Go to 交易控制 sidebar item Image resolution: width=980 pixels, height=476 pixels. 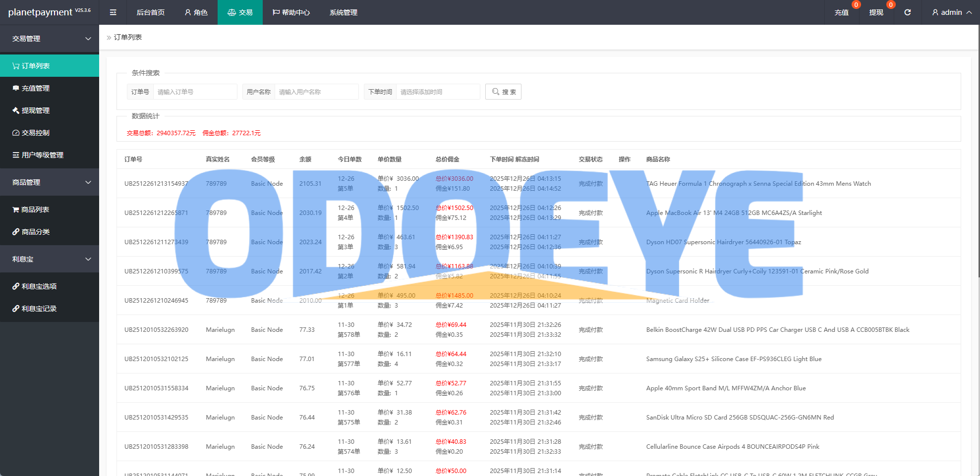pos(35,133)
